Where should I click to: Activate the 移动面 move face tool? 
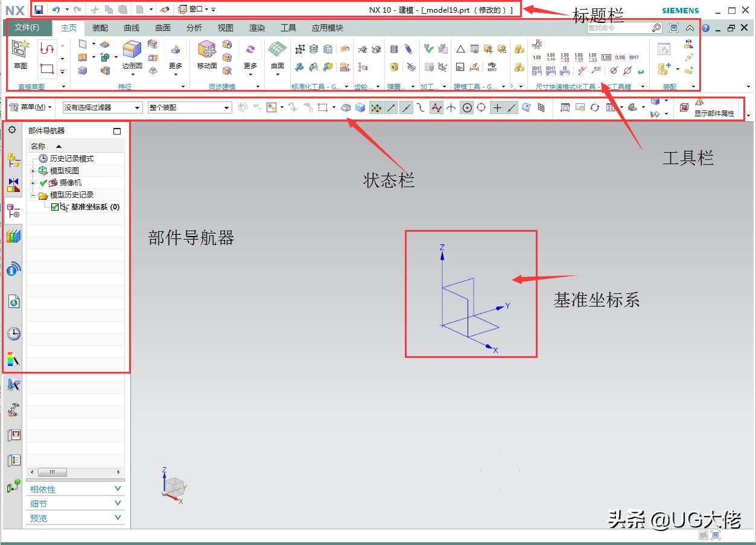[206, 53]
